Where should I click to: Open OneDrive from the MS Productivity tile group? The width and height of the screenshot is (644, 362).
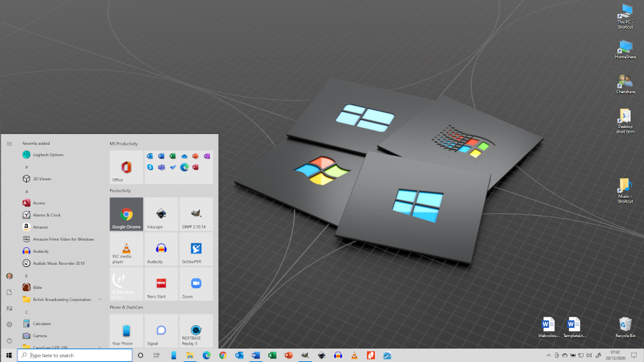tap(184, 156)
